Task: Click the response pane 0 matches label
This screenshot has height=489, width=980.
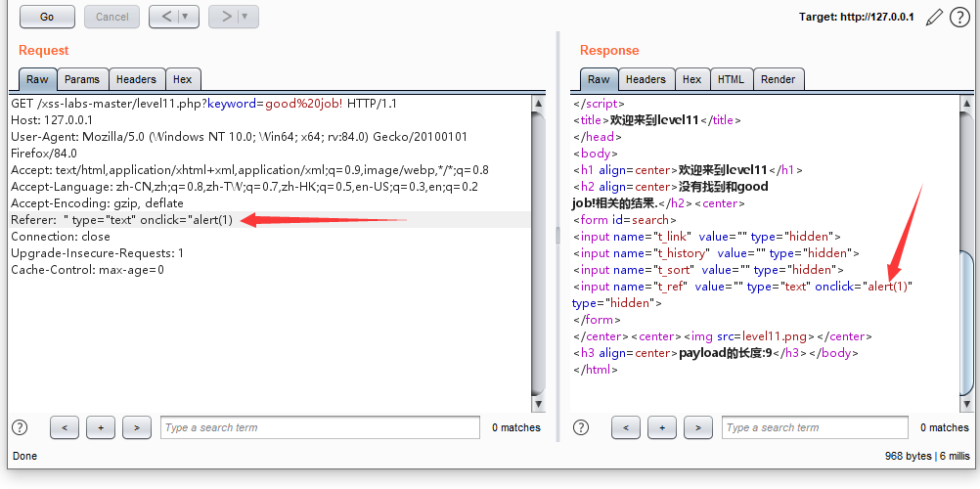Action: pyautogui.click(x=945, y=427)
